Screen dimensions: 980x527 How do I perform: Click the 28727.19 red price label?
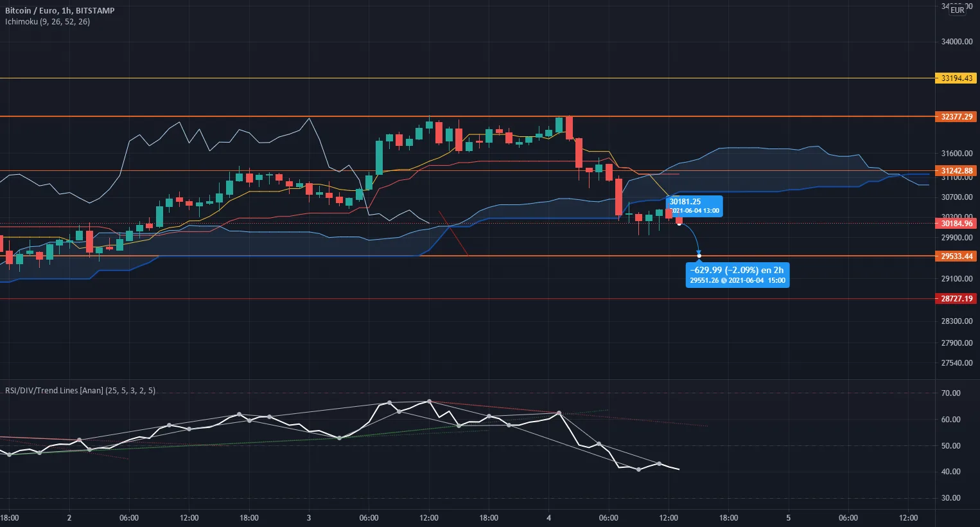956,299
